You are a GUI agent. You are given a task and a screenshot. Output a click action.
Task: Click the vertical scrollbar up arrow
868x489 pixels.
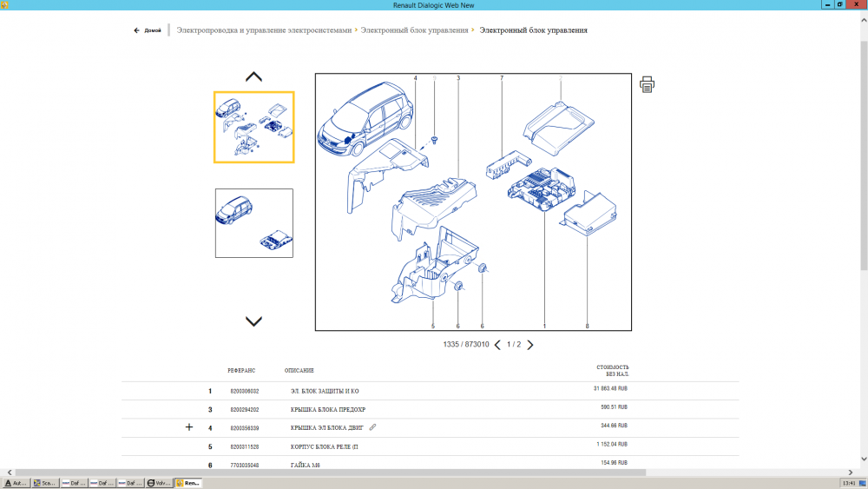864,21
